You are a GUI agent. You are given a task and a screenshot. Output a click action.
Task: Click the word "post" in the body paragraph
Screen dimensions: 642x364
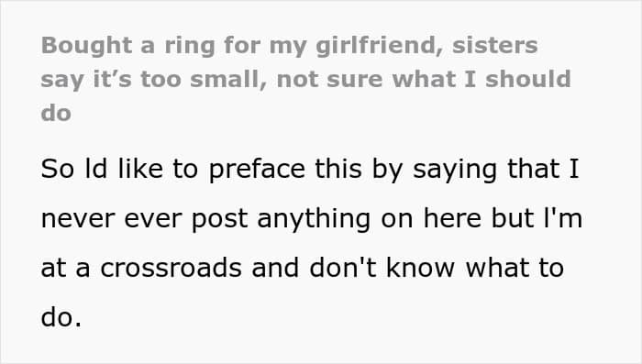tap(219, 219)
